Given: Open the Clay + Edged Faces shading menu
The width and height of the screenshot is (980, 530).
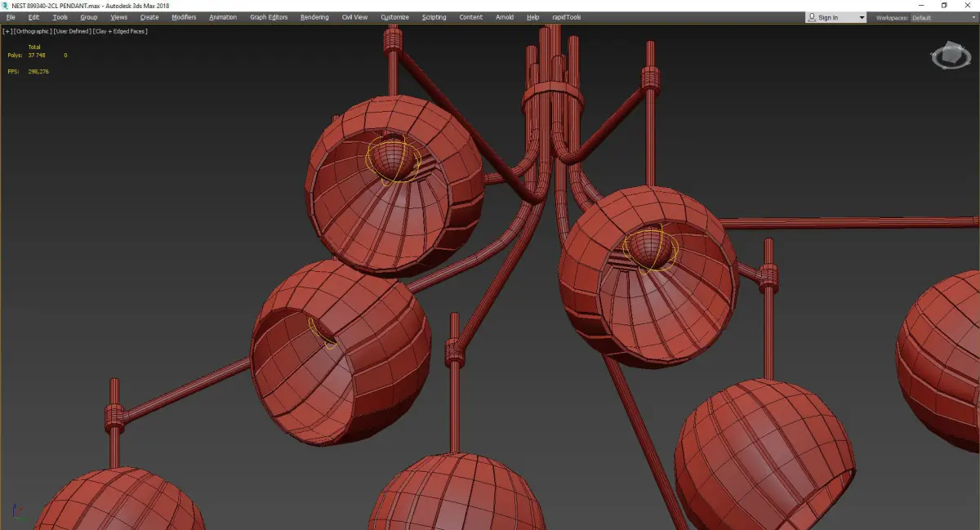Looking at the screenshot, I should click(120, 31).
